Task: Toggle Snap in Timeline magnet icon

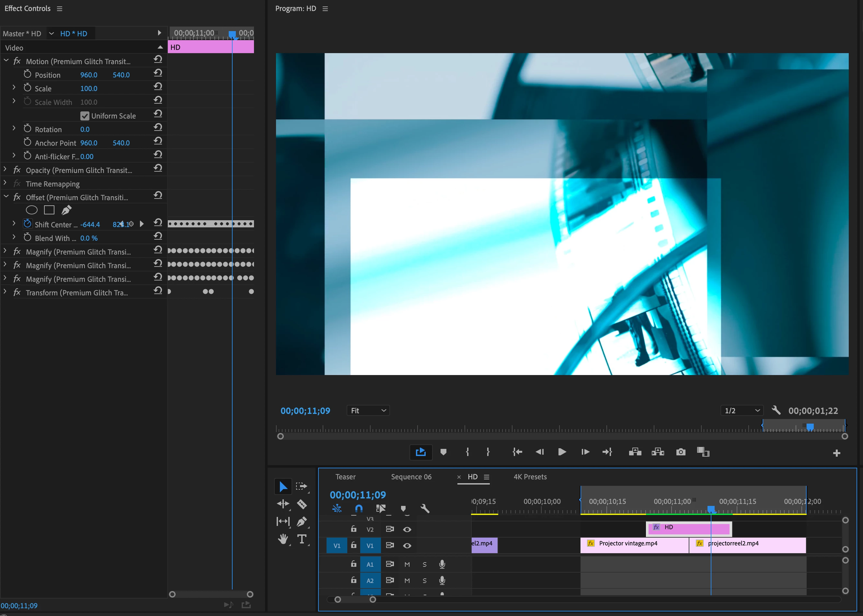Action: (x=359, y=509)
